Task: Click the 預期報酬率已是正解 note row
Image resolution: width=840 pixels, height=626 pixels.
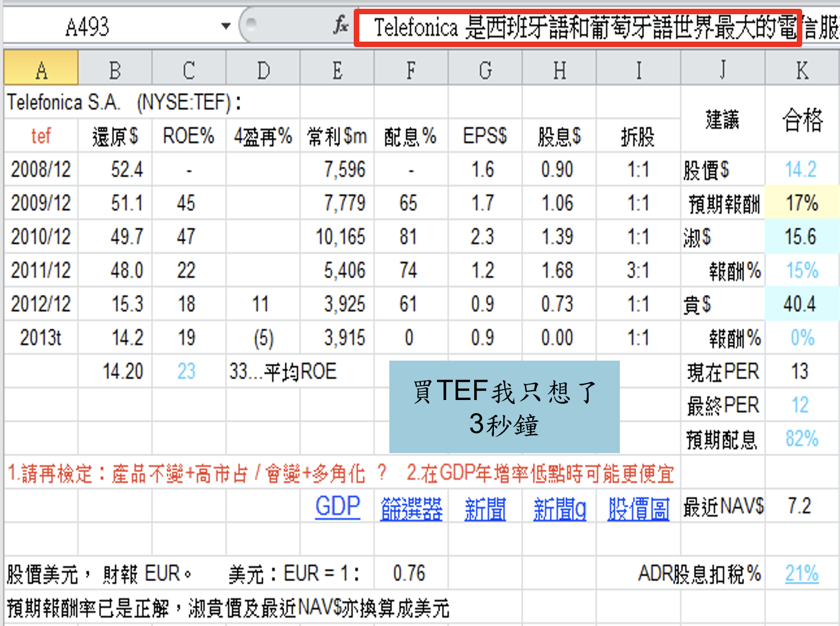Action: coord(228,607)
